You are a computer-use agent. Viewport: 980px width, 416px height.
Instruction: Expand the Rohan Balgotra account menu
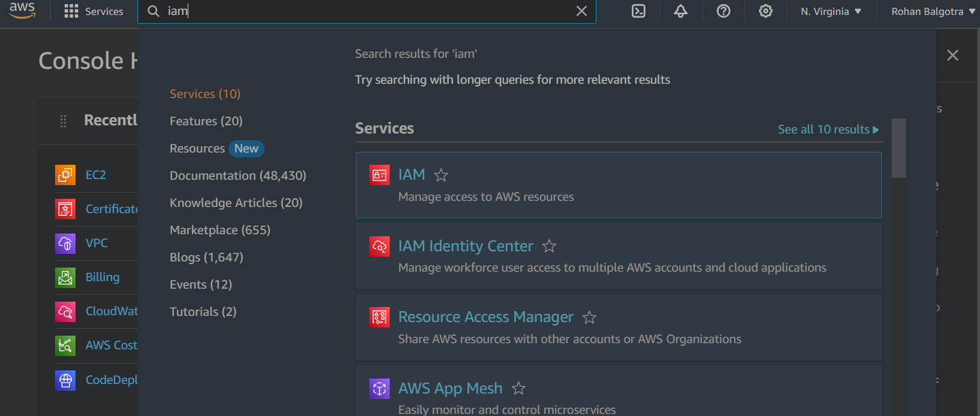click(x=933, y=12)
